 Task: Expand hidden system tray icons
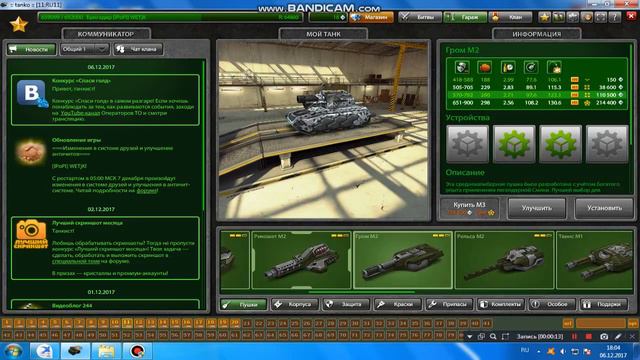[539, 351]
